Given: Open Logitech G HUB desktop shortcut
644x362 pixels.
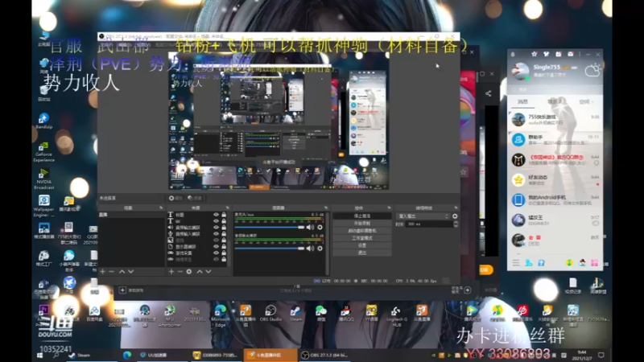Looking at the screenshot, I should click(396, 315).
